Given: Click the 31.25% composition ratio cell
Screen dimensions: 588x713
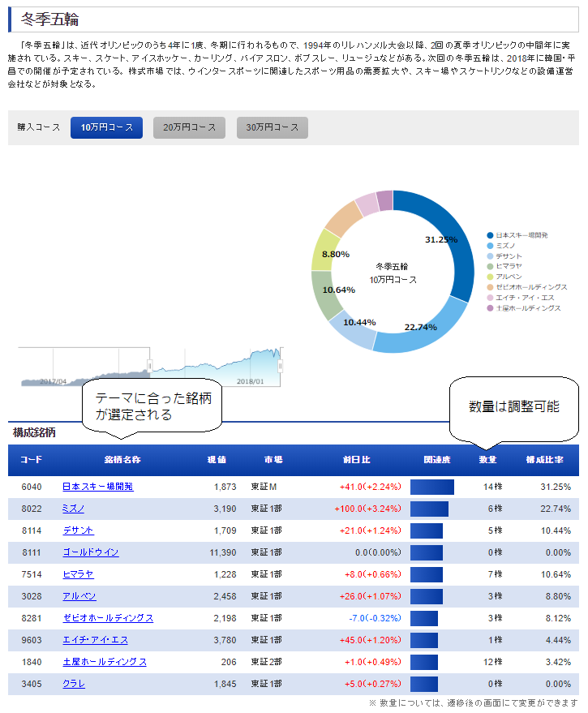Looking at the screenshot, I should coord(556,487).
